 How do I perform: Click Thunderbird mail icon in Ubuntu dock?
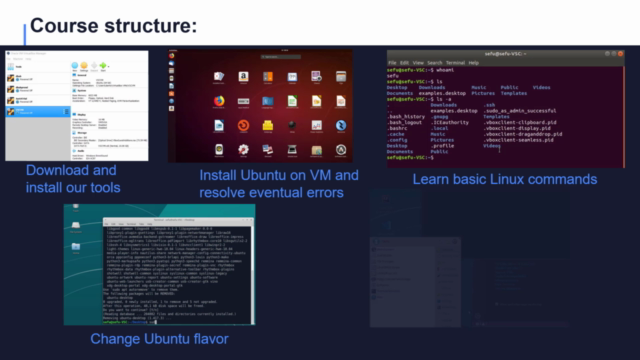[172, 63]
